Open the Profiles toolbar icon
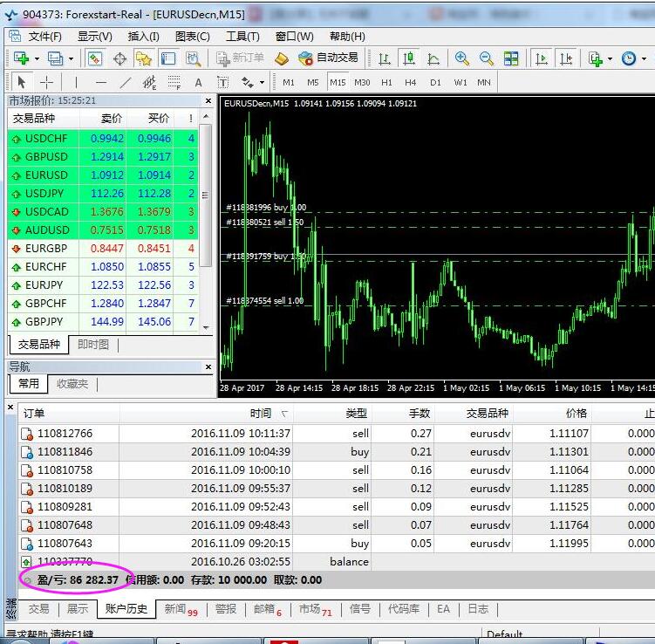This screenshot has width=655, height=644. tap(55, 58)
